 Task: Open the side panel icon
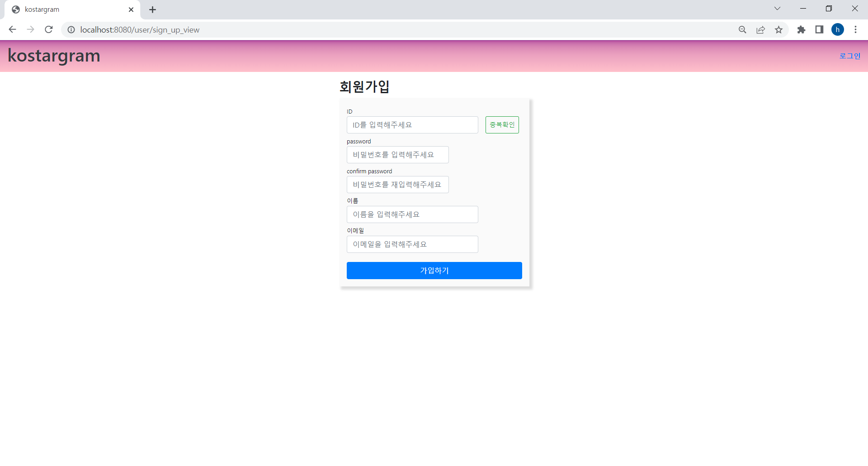point(819,29)
